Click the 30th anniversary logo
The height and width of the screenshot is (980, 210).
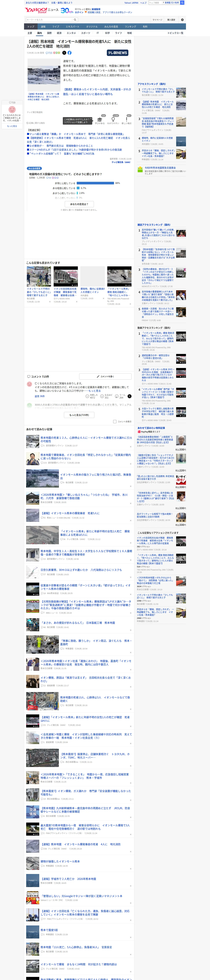point(67,11)
